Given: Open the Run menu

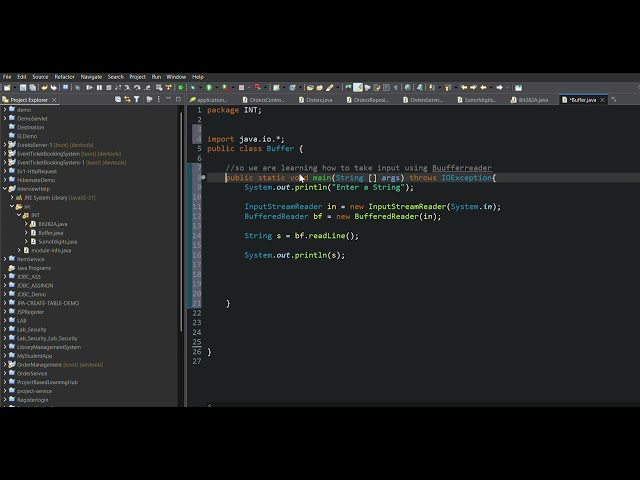Looking at the screenshot, I should coord(156,77).
